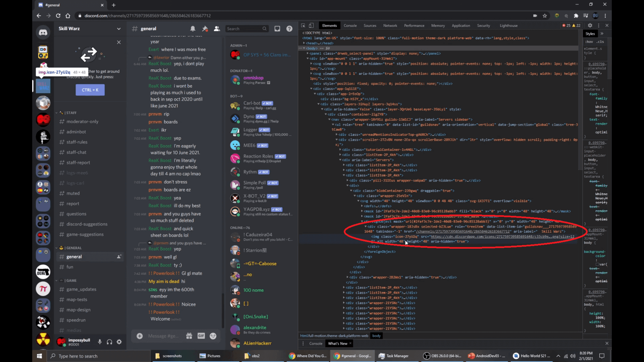Open the gift button next to the message field
Viewport: 644px width, 362px height.
[189, 336]
